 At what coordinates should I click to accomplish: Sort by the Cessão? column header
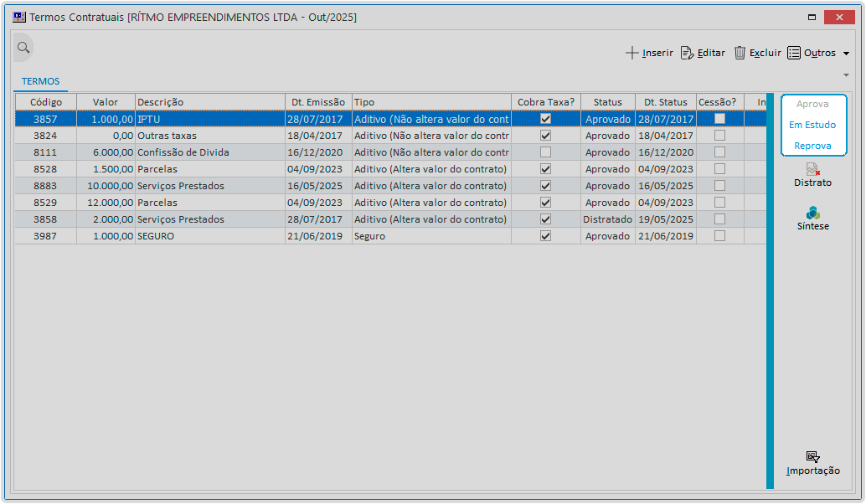(719, 102)
